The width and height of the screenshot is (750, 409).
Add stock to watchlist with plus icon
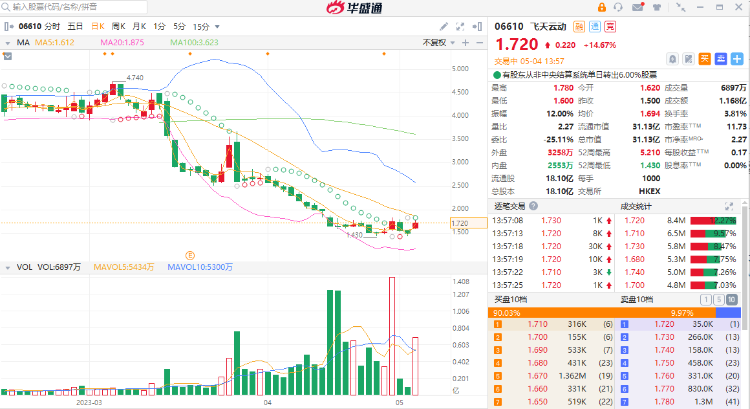tap(737, 59)
